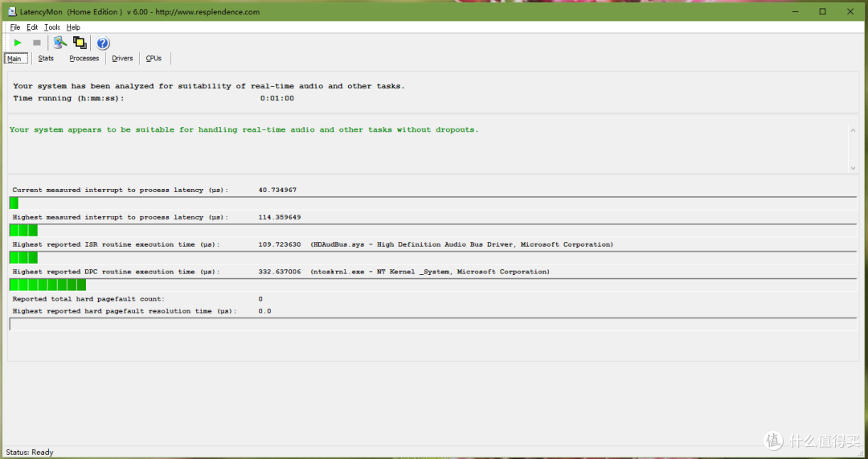This screenshot has height=459, width=868.
Task: Click the highest DPC routine execution bar
Action: (433, 285)
